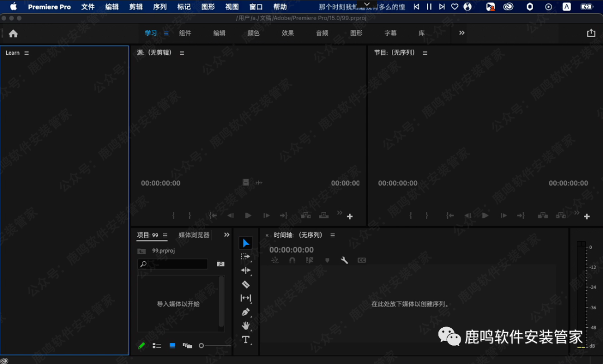Open the Timeline panel menu
This screenshot has height=364, width=603.
click(x=332, y=235)
